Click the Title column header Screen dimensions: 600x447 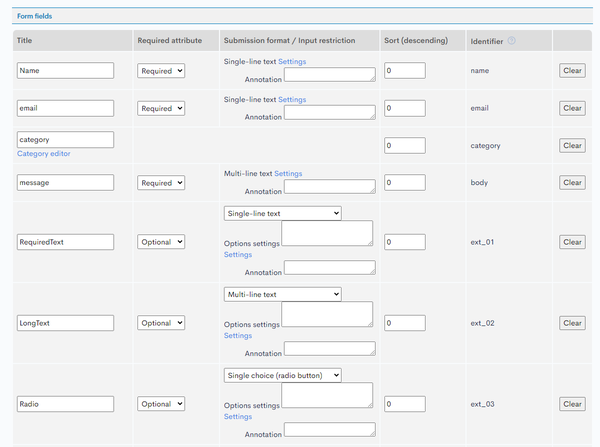pos(24,40)
